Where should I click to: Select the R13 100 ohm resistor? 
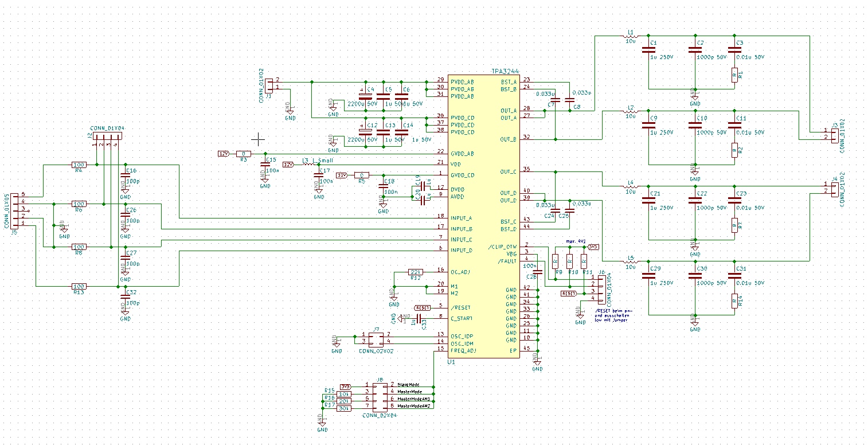pyautogui.click(x=79, y=286)
